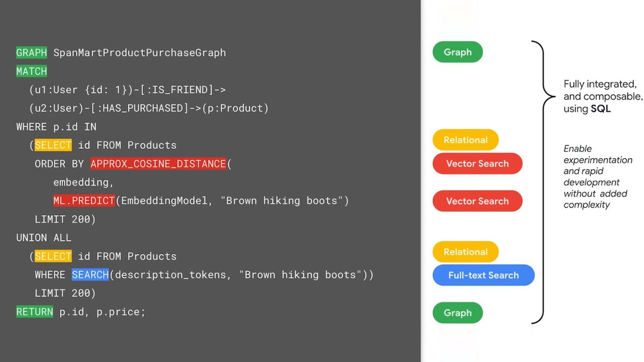Click the Vector Search pill beside APPROX_COSINE_DISTANCE

[x=477, y=164]
